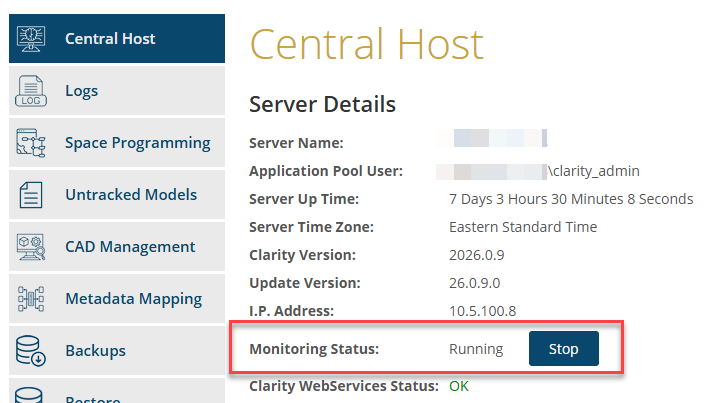Select the Backups database icon

click(32, 351)
